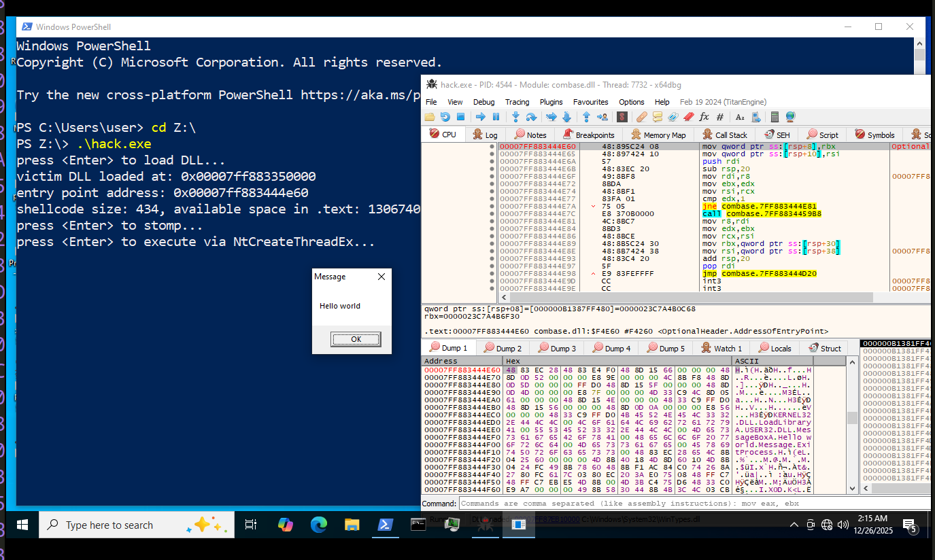Switch to the Call Stack tab
The height and width of the screenshot is (560, 935).
(725, 135)
